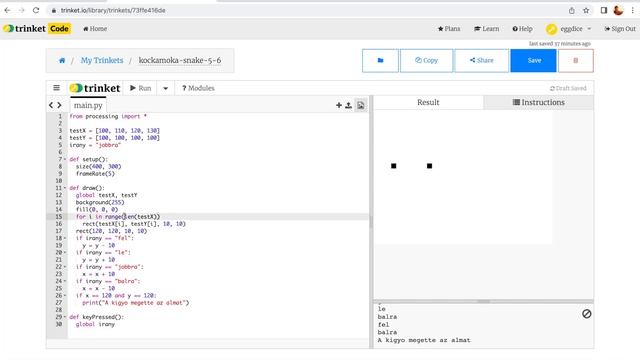Click the console line 'A kigyo megette az almat'
Image resolution: width=640 pixels, height=360 pixels.
pos(424,340)
